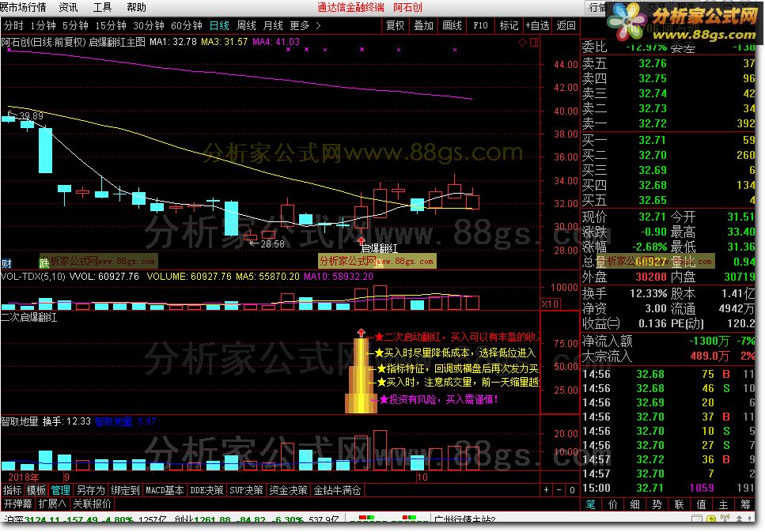Select the 月线 monthly period
Viewport: 765px width, 532px height.
pos(273,25)
